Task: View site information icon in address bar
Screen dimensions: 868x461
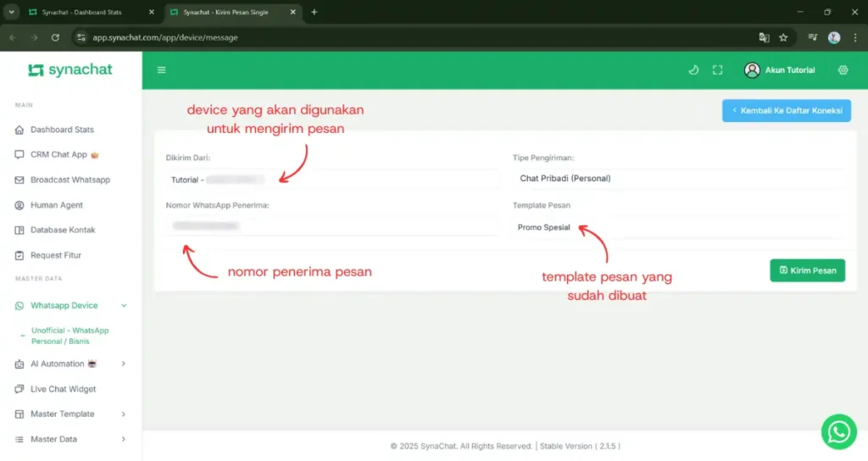Action: tap(81, 37)
